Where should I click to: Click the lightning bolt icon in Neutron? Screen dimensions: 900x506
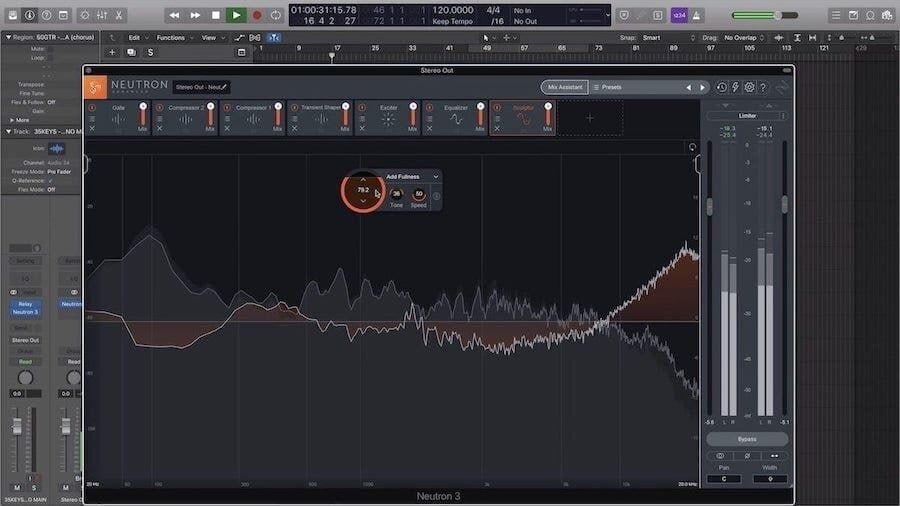point(735,88)
